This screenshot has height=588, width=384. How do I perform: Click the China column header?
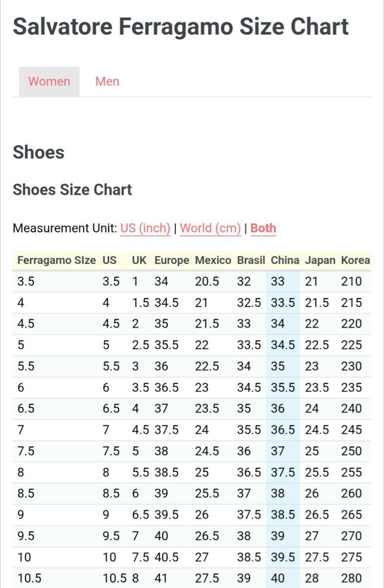click(x=285, y=260)
